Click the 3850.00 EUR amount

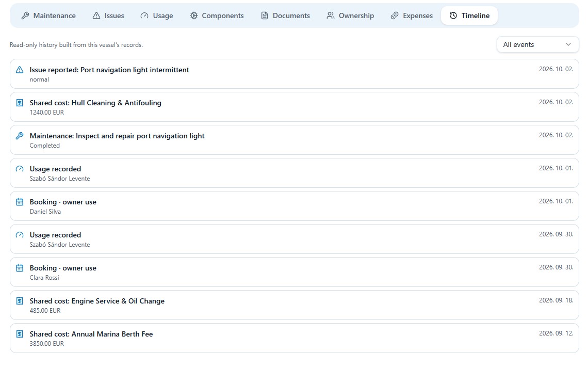pos(47,344)
